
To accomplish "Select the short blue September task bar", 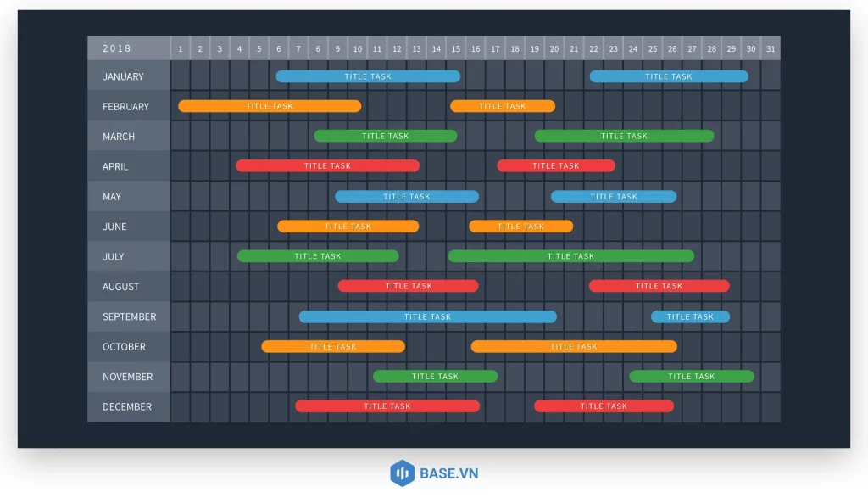I will point(690,316).
